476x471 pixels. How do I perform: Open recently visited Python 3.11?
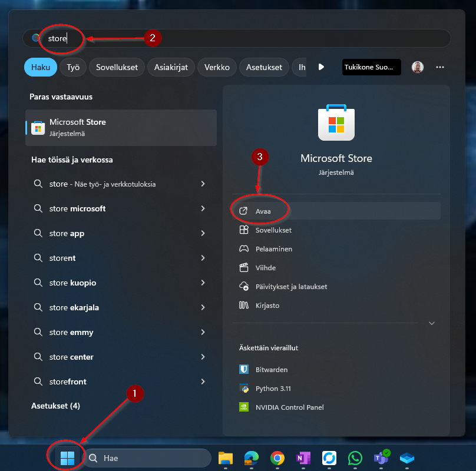(336, 388)
